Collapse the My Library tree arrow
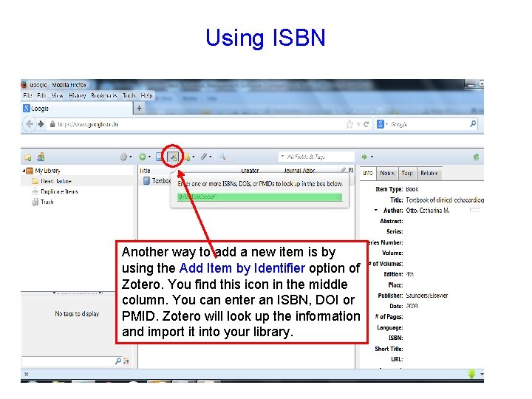 tap(24, 171)
